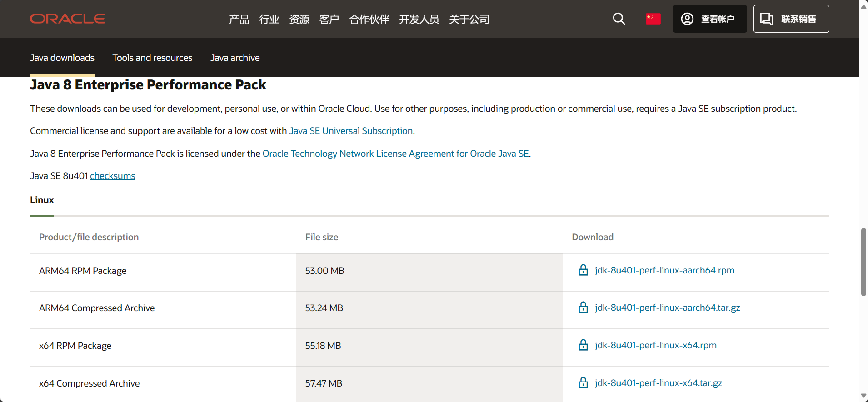Select the Linux platform tab
Viewport: 868px width, 402px height.
pos(42,200)
